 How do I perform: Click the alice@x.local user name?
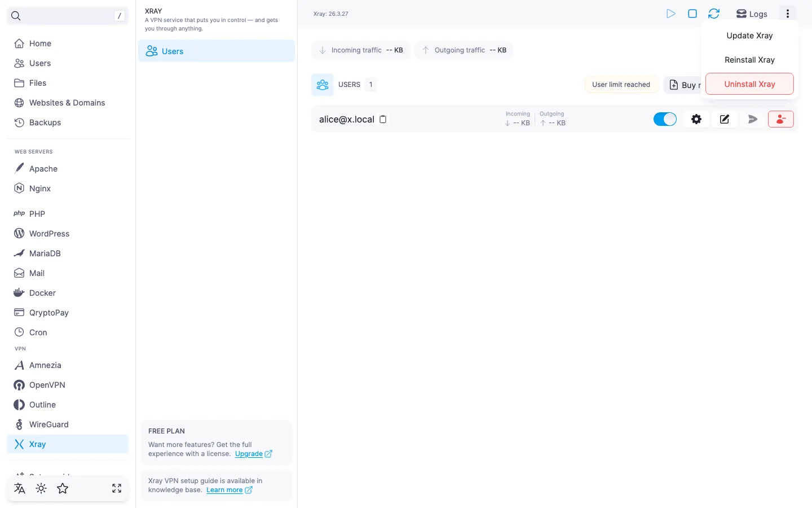point(347,120)
